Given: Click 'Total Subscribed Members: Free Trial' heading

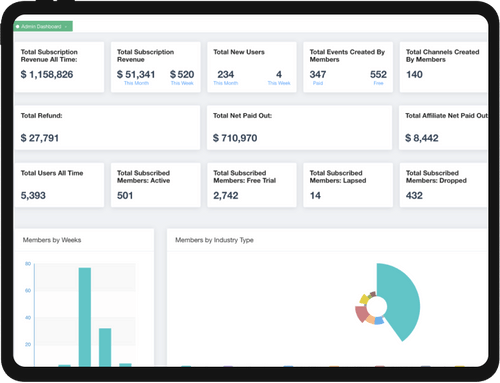Looking at the screenshot, I should pos(245,177).
